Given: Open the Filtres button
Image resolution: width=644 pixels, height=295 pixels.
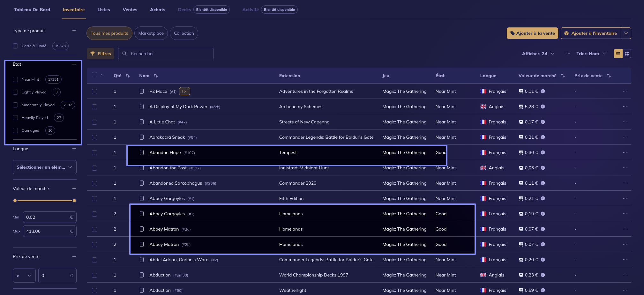Looking at the screenshot, I should (101, 54).
